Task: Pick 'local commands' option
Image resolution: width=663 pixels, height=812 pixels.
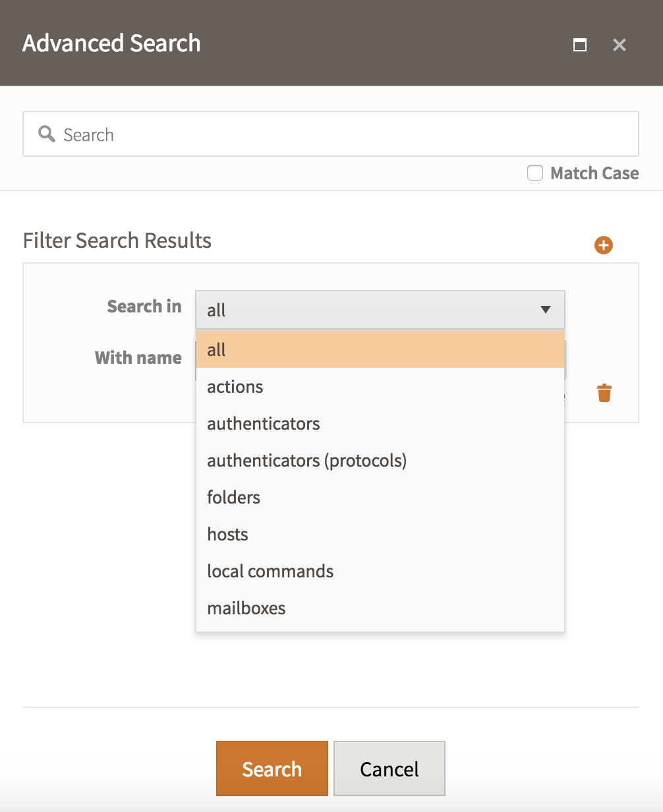Action: click(380, 571)
